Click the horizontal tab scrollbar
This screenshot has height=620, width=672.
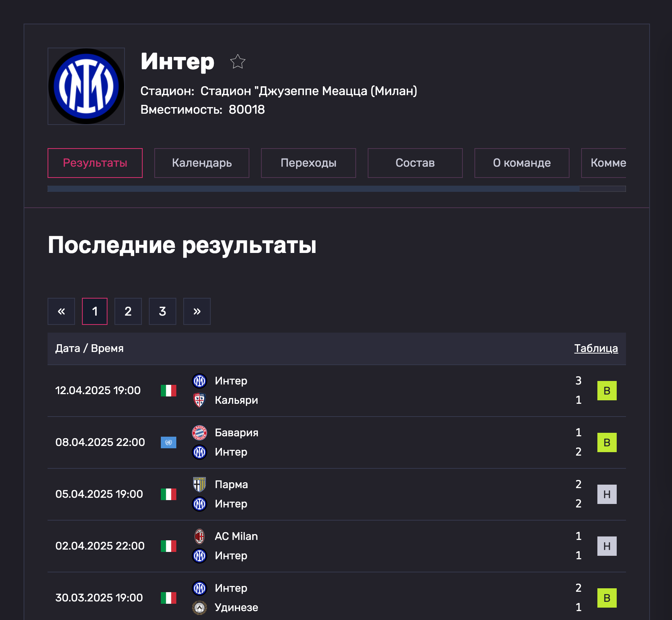tap(313, 189)
